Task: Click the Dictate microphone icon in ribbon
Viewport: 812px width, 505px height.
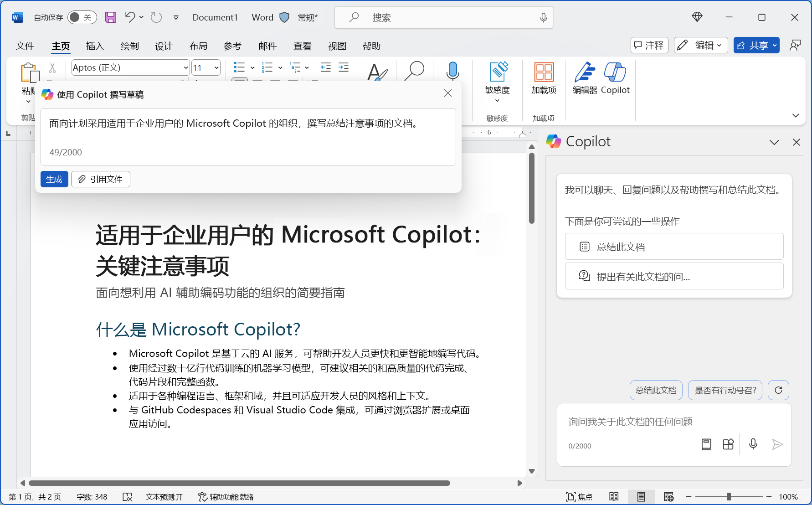Action: (452, 71)
